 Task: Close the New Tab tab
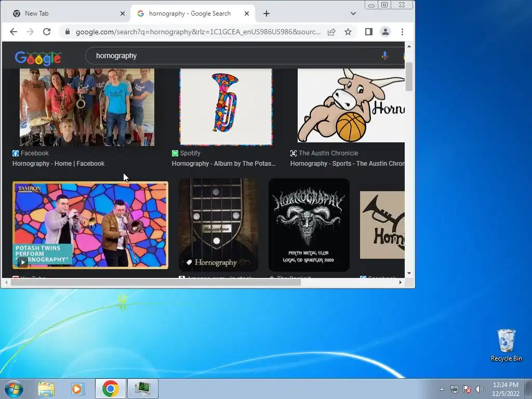click(123, 14)
